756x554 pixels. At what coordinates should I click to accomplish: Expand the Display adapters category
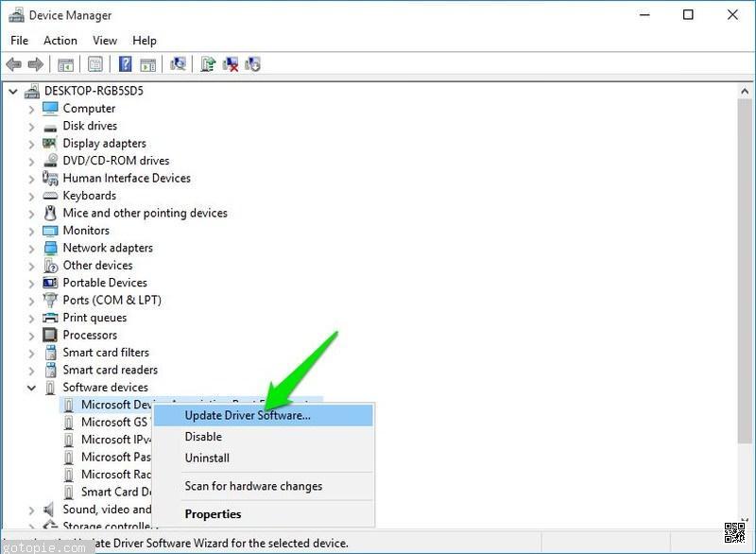(x=31, y=144)
